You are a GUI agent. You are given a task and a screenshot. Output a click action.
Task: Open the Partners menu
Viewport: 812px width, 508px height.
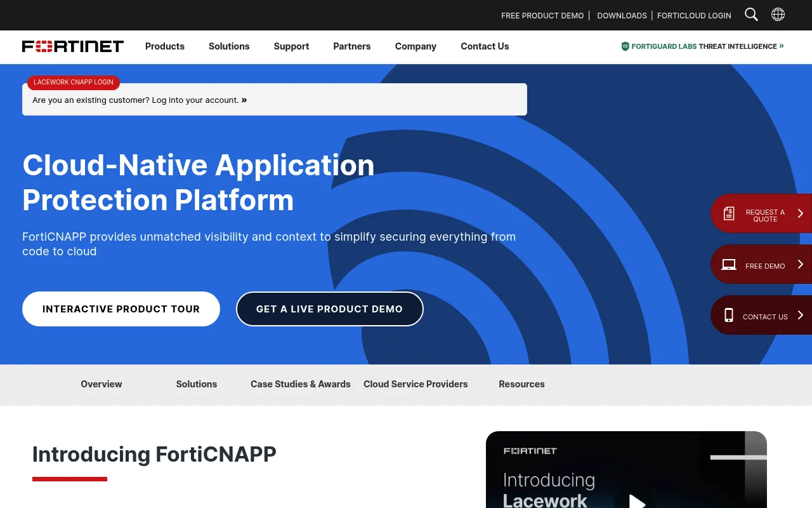point(352,46)
